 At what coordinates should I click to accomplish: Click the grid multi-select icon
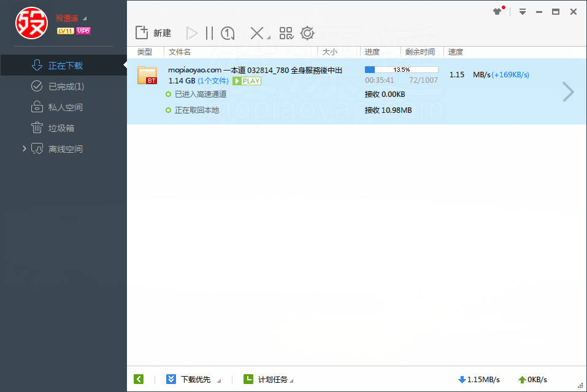[286, 33]
